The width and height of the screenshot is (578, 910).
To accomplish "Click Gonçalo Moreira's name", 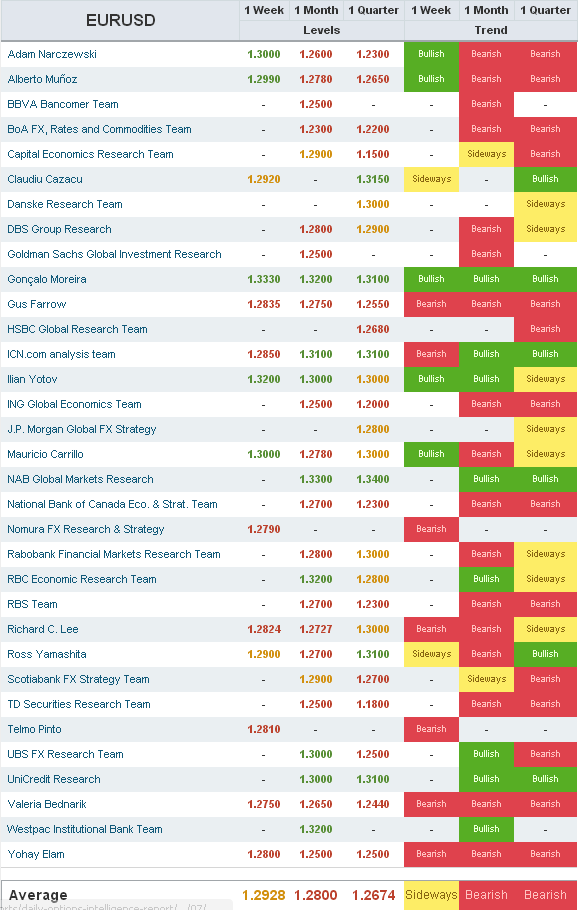I will click(x=47, y=279).
